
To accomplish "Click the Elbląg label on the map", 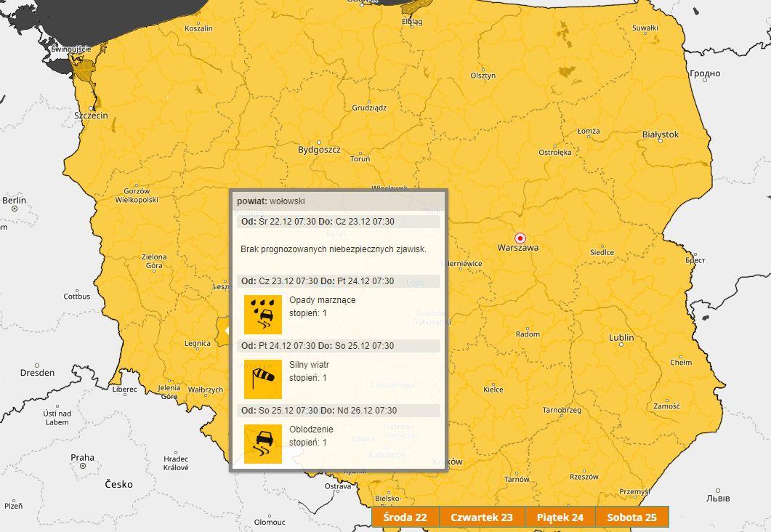I will click(x=412, y=22).
